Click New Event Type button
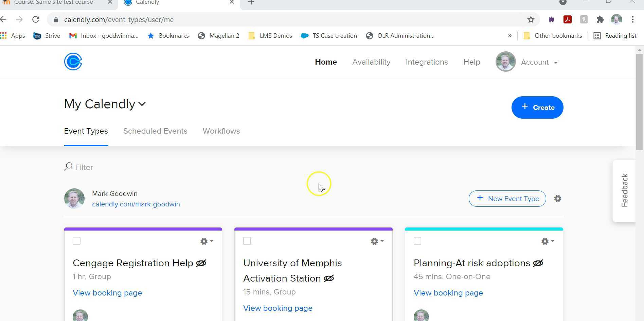 click(x=507, y=199)
